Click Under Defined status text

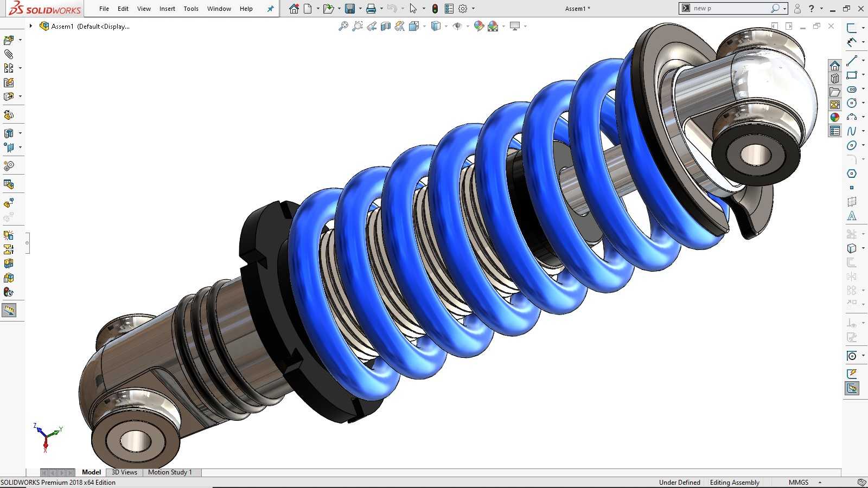coord(680,483)
